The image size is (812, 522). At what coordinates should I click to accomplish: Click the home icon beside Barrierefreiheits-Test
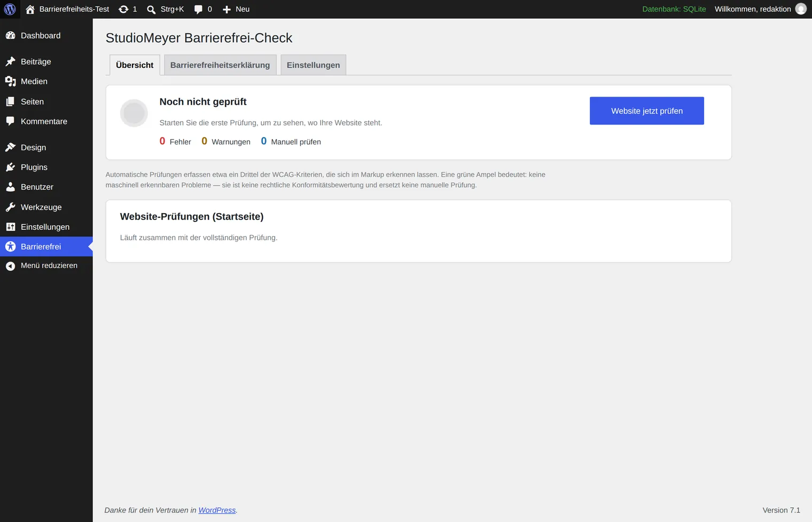pos(30,9)
